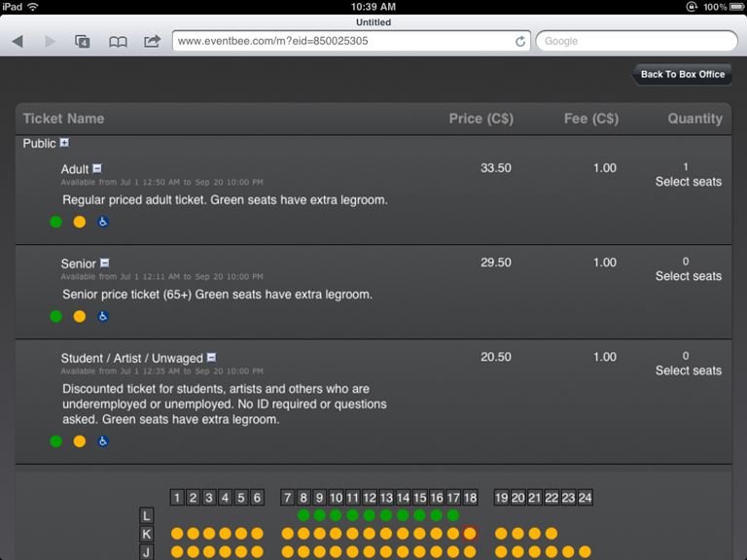Click Select seats for Student ticket
The width and height of the screenshot is (747, 560).
pyautogui.click(x=688, y=370)
